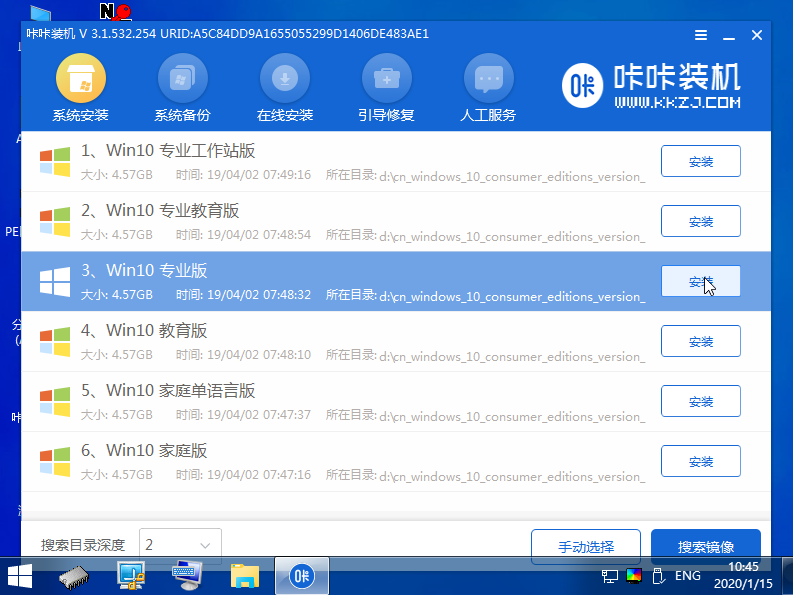Image resolution: width=793 pixels, height=596 pixels.
Task: Install Win10 专业版
Action: tap(700, 281)
